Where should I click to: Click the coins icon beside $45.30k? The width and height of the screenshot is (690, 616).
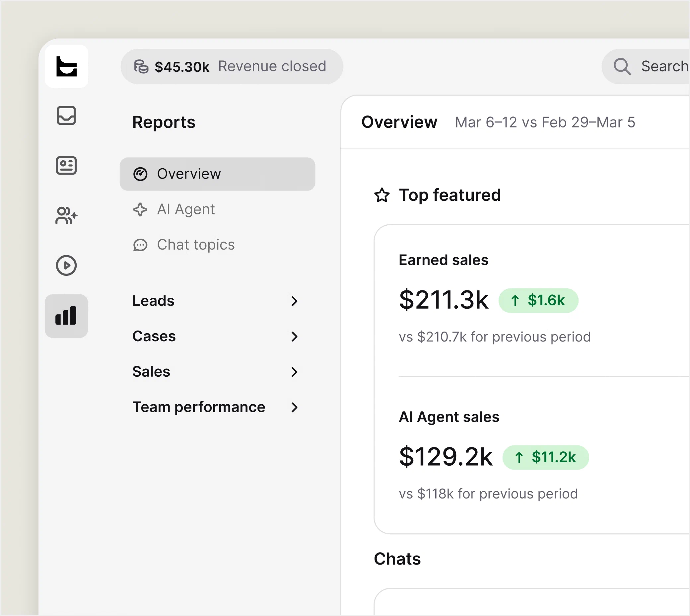141,66
